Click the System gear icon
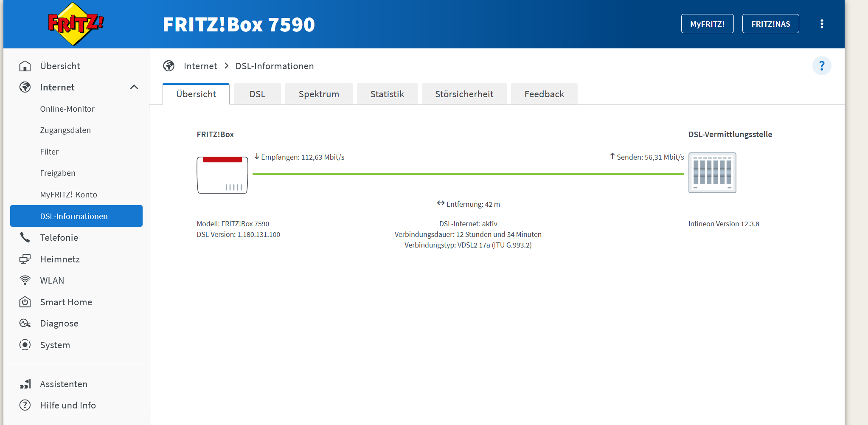Screen dimensions: 868x425 [25, 345]
